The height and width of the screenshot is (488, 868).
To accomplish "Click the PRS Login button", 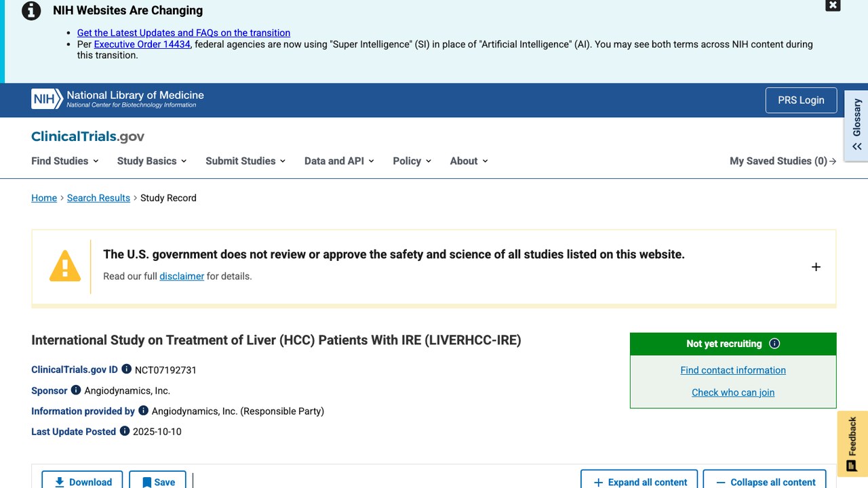I will coord(801,100).
